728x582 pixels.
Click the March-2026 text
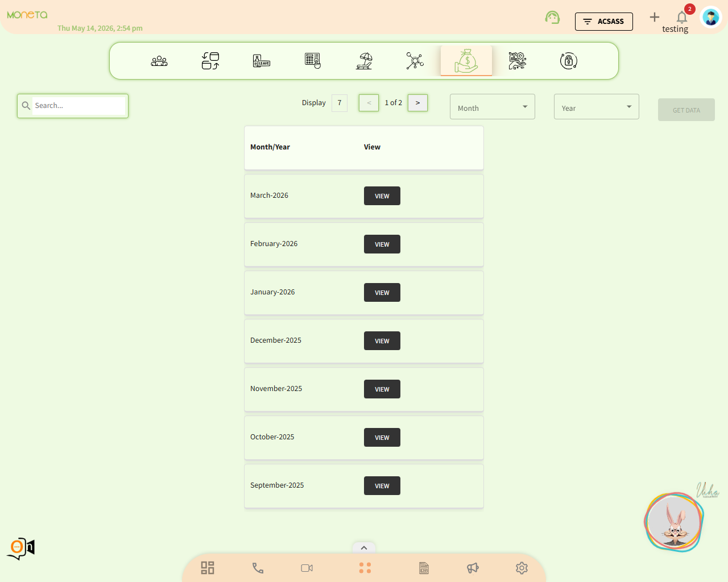point(269,196)
